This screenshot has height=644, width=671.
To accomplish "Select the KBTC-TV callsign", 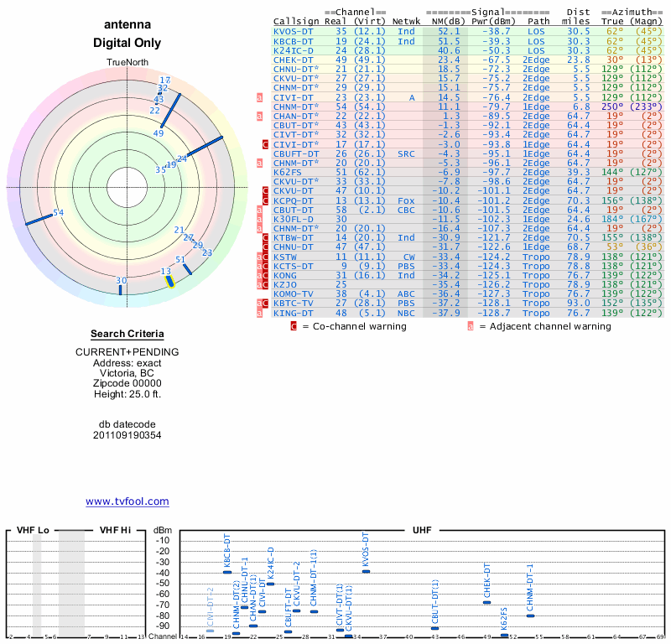I will point(293,303).
